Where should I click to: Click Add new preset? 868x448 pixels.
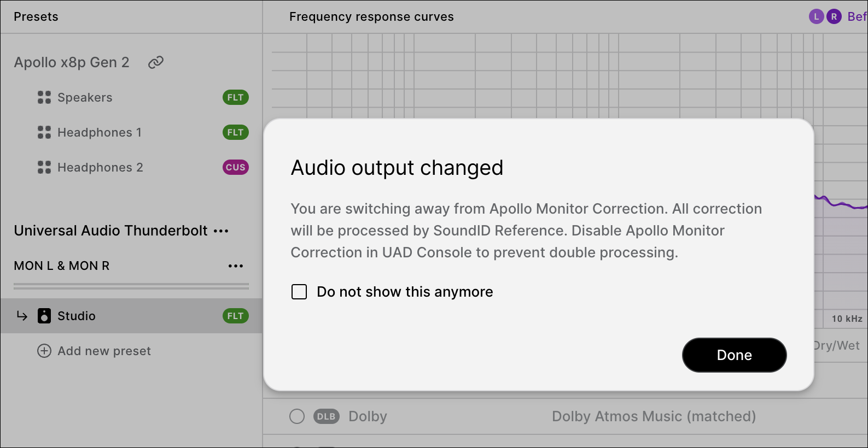click(104, 351)
